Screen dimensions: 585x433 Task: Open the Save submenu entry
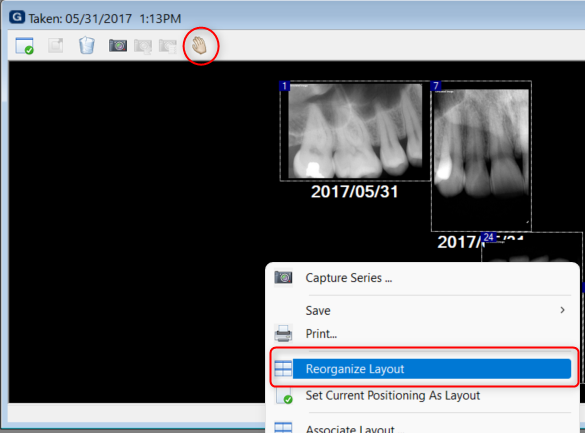422,310
